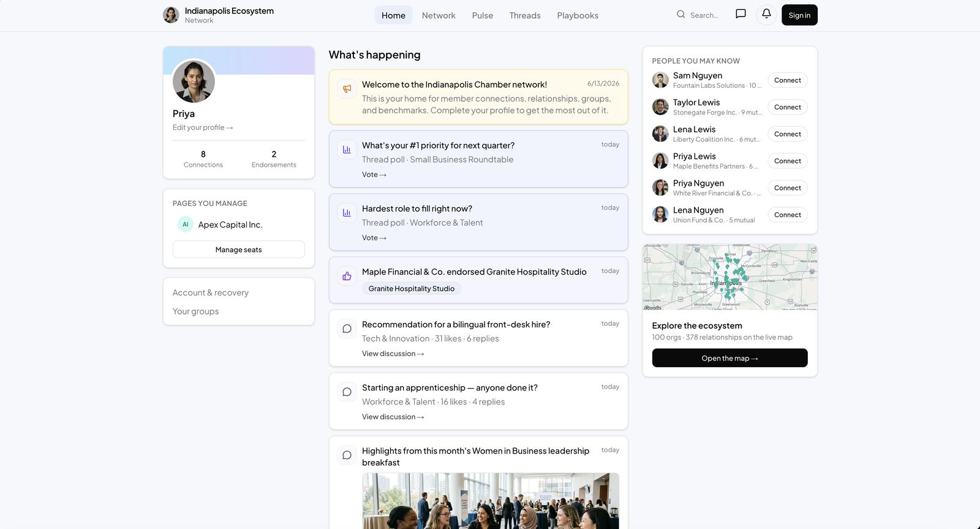Click the search magnifier icon
The height and width of the screenshot is (529, 980).
click(x=680, y=15)
